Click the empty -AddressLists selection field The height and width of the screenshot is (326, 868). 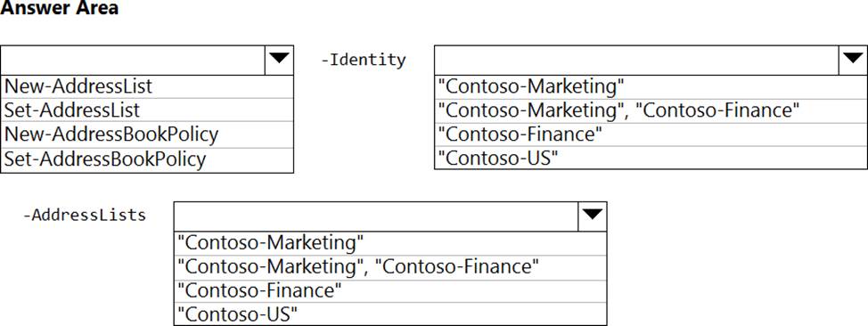[x=376, y=216]
